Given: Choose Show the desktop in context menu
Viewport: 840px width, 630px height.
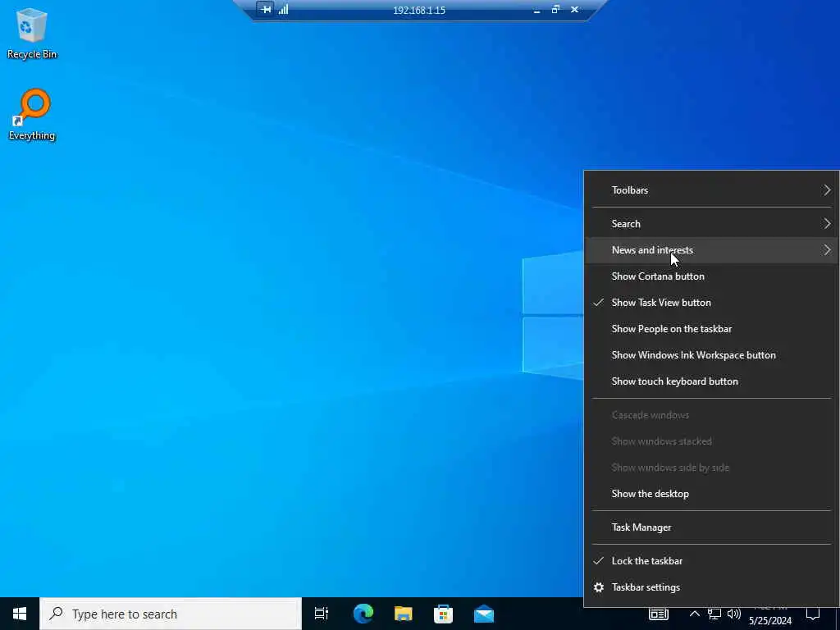Looking at the screenshot, I should pos(711,494).
